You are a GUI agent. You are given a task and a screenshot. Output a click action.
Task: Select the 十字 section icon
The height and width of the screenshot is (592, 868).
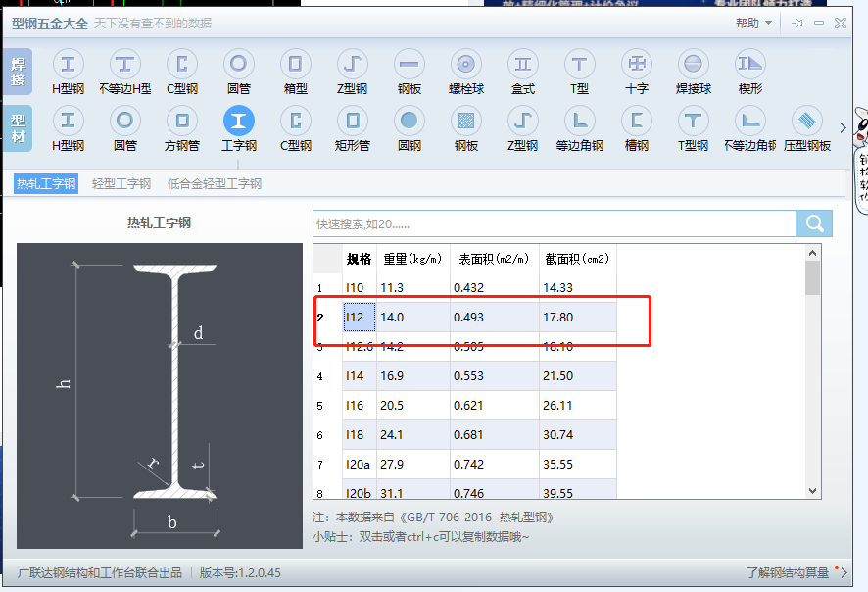[637, 65]
